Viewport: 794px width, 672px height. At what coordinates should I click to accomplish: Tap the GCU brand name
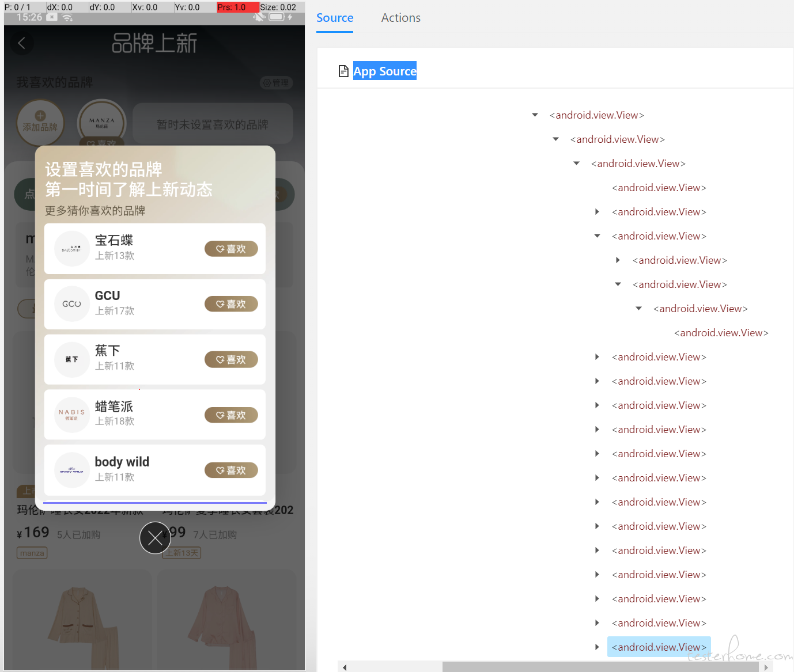108,295
